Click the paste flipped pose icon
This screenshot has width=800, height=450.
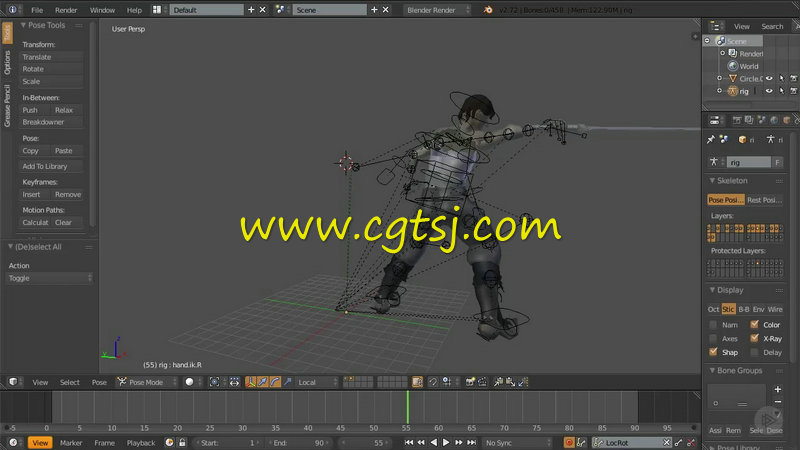tap(523, 382)
